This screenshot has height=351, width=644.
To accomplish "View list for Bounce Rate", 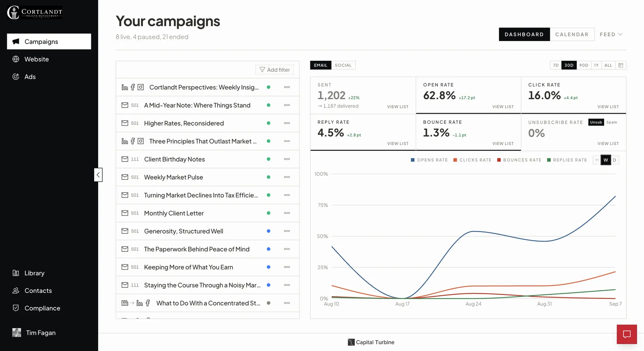I will tap(503, 143).
